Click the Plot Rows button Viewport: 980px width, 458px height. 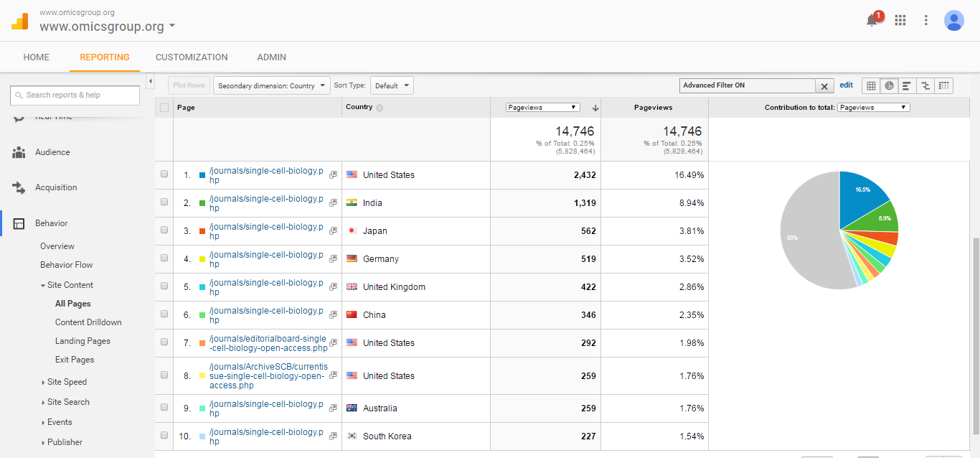(x=188, y=85)
